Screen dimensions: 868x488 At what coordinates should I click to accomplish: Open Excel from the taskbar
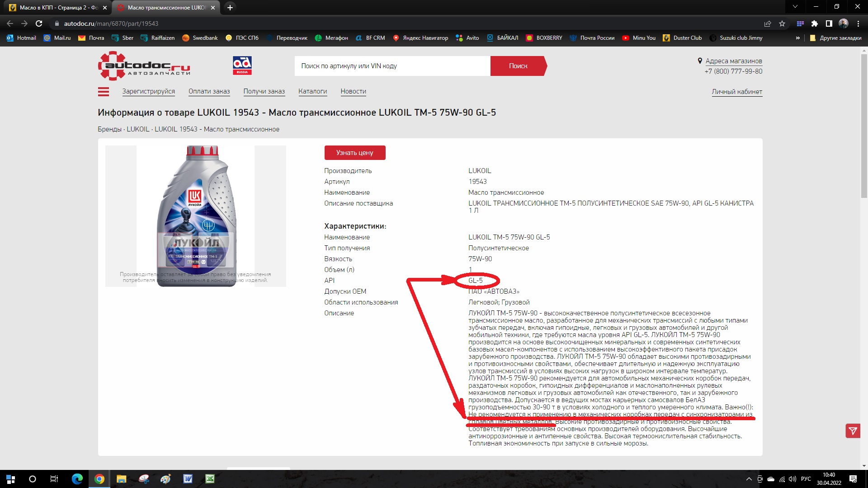pos(210,479)
